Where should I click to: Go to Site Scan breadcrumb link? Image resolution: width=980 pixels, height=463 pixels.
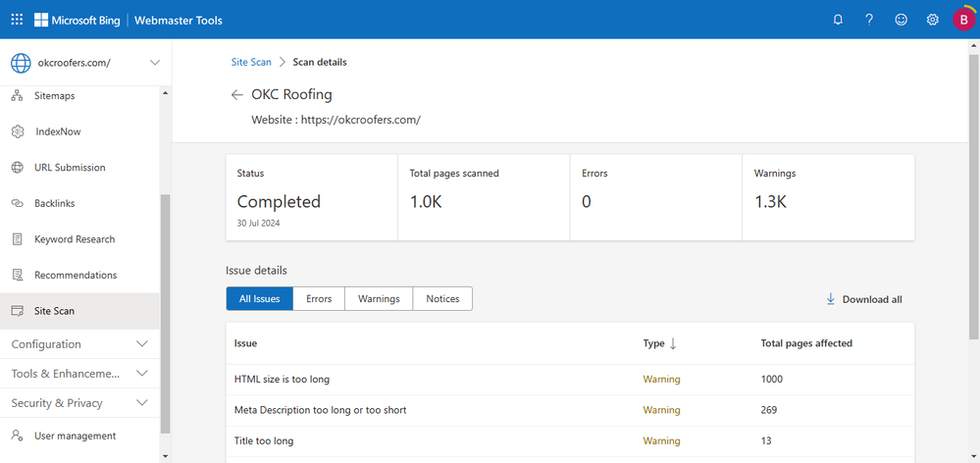tap(251, 62)
